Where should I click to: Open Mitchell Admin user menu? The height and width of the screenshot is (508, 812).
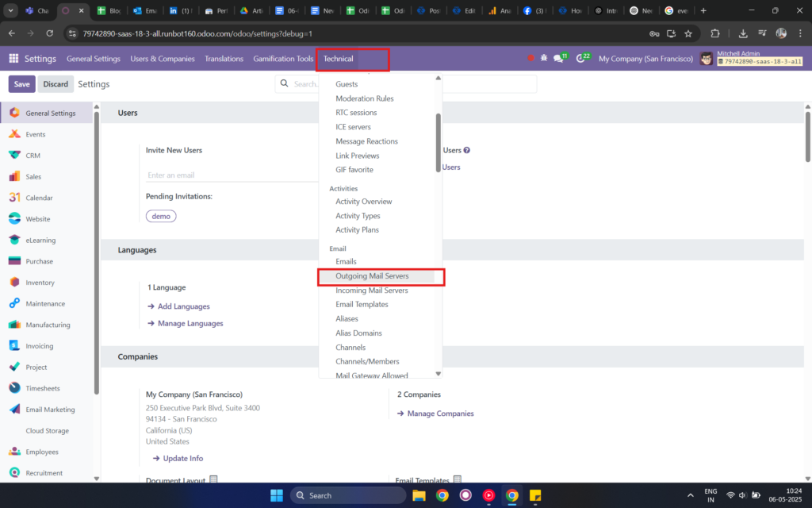[751, 58]
